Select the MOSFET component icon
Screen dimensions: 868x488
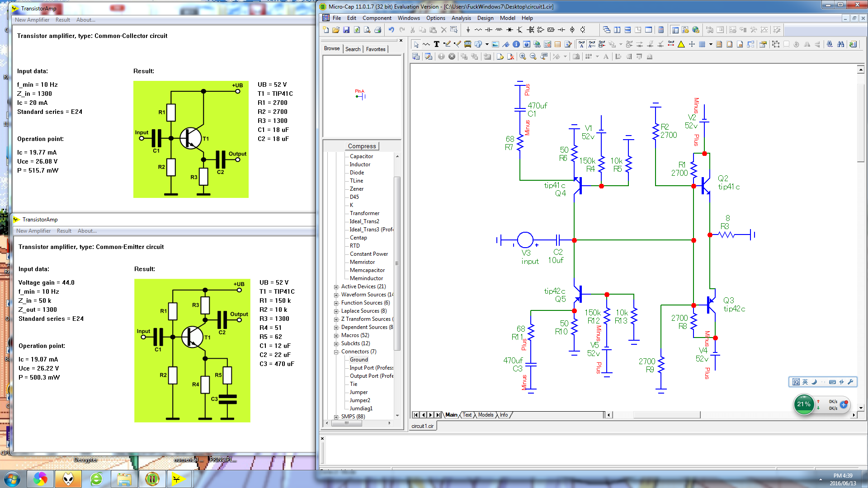point(530,30)
